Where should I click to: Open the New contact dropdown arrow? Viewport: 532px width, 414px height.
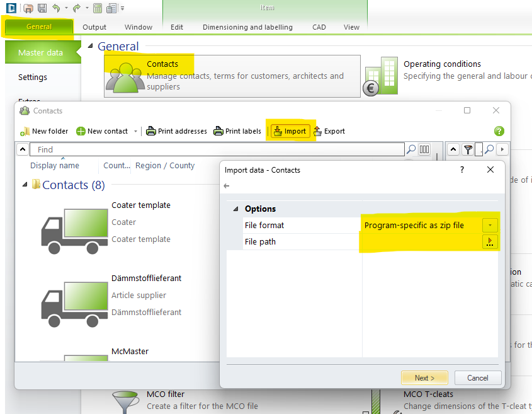pyautogui.click(x=135, y=131)
